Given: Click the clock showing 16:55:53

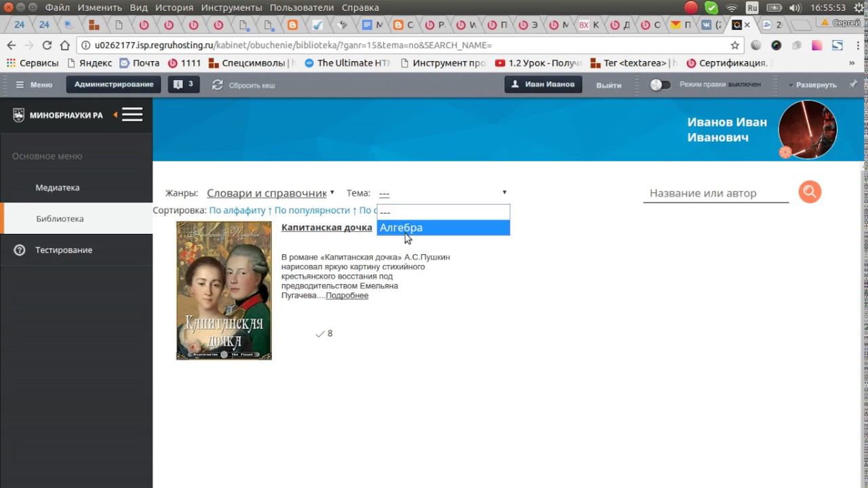Looking at the screenshot, I should coord(827,8).
